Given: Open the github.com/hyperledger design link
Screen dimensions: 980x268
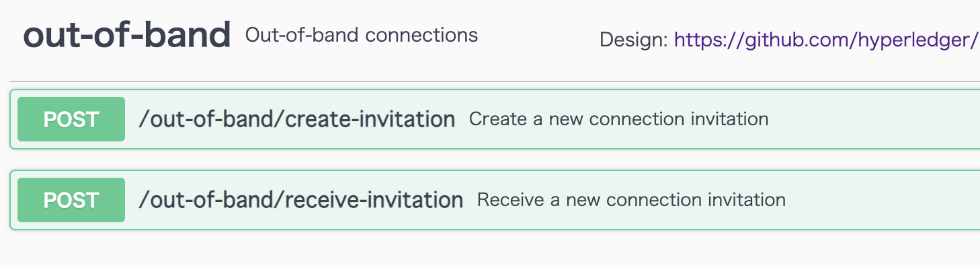Looking at the screenshot, I should (827, 40).
